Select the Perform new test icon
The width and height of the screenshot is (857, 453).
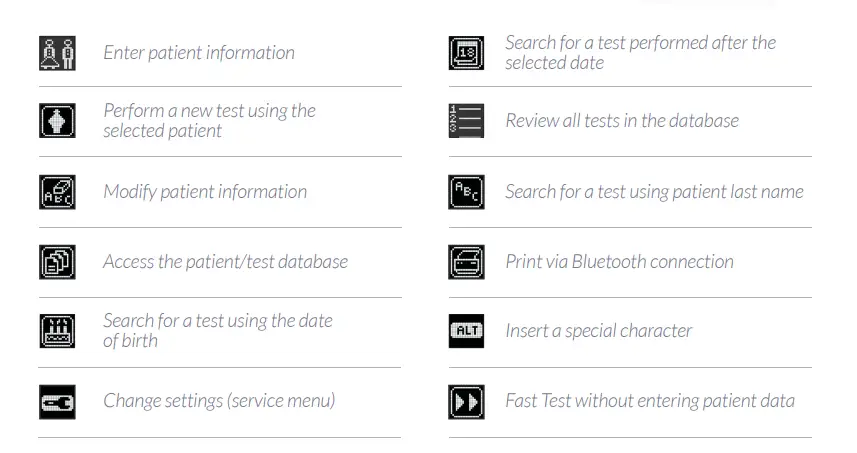[57, 120]
